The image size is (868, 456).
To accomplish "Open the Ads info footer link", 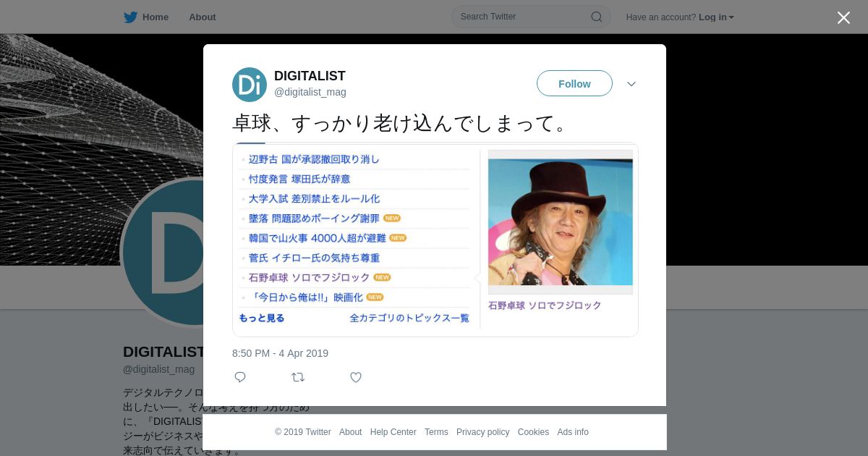I will coord(573,432).
